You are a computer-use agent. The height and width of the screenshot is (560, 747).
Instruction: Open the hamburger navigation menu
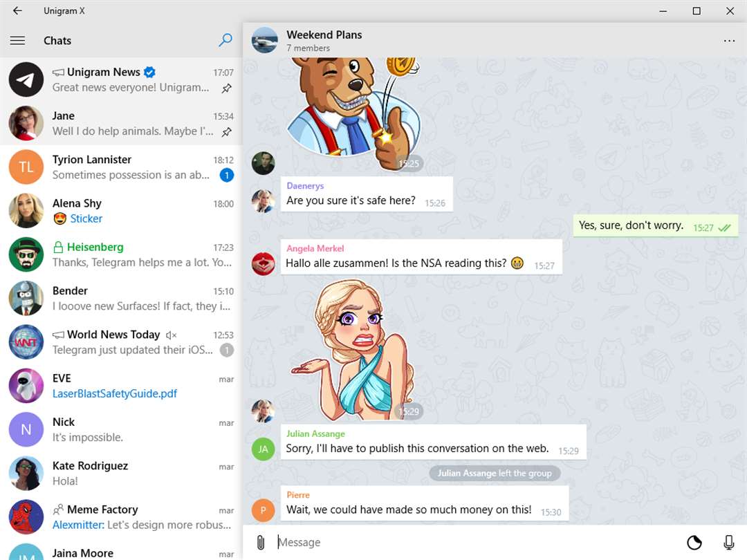click(17, 41)
